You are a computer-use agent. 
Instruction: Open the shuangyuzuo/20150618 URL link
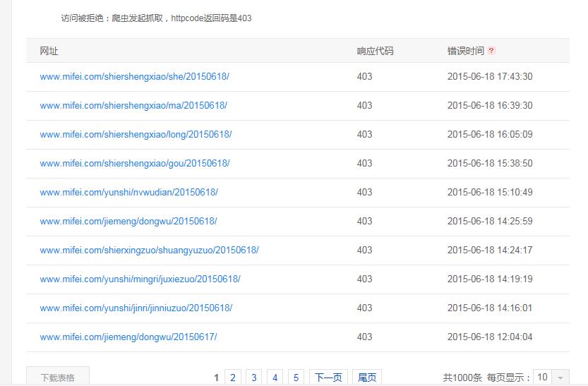coord(149,250)
